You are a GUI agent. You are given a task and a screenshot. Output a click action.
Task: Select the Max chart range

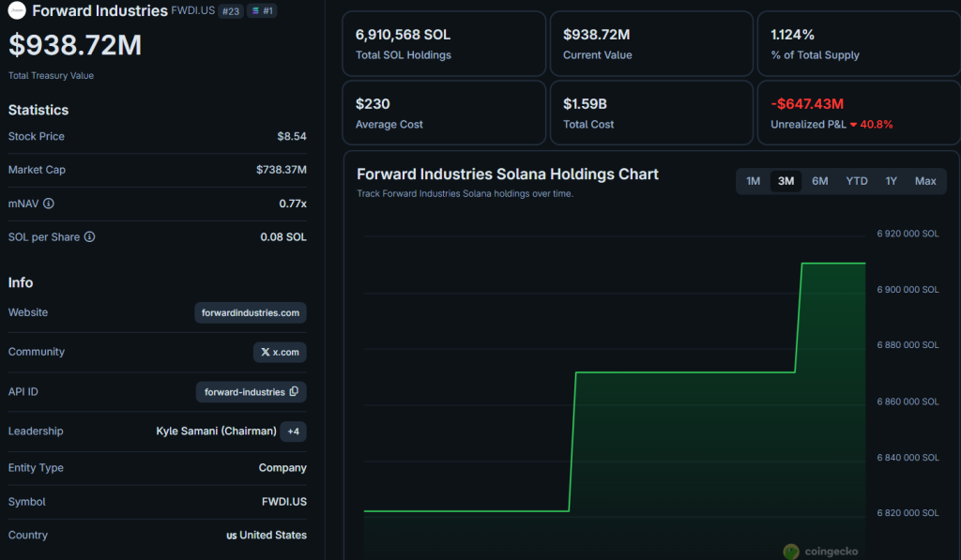point(925,181)
